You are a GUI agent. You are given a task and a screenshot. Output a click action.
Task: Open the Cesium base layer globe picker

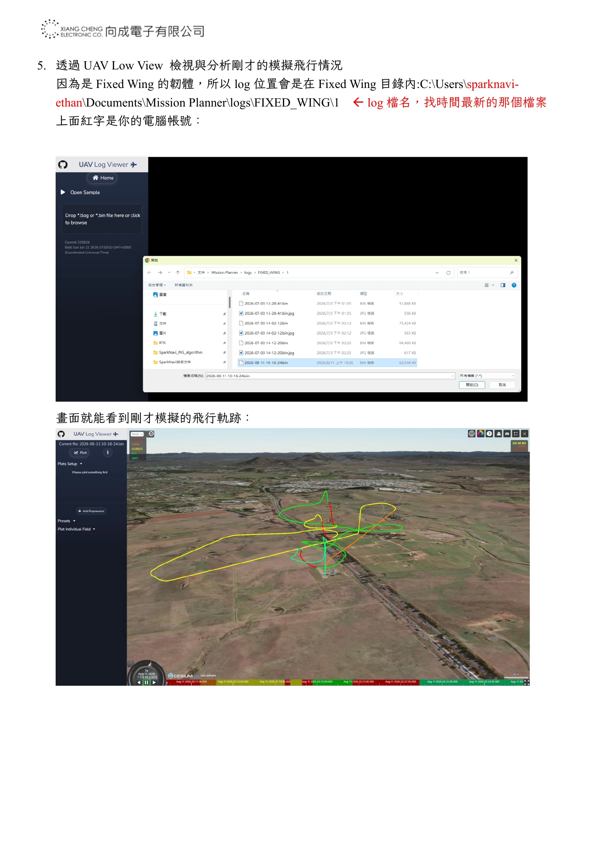472,434
